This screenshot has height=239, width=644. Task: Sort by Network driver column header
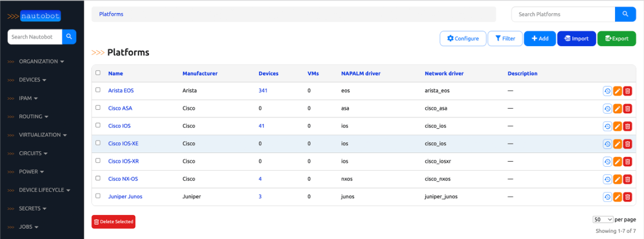pyautogui.click(x=445, y=73)
